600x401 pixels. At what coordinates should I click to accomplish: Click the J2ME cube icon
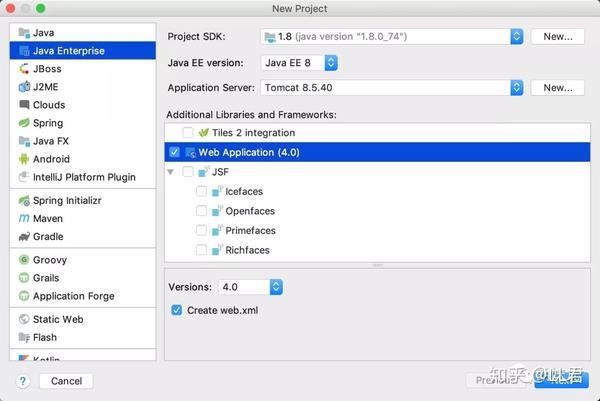point(24,87)
